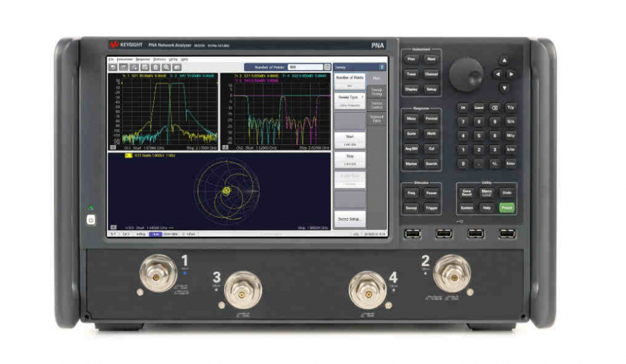
Task: Click the Cal hardkey
Action: (431, 149)
